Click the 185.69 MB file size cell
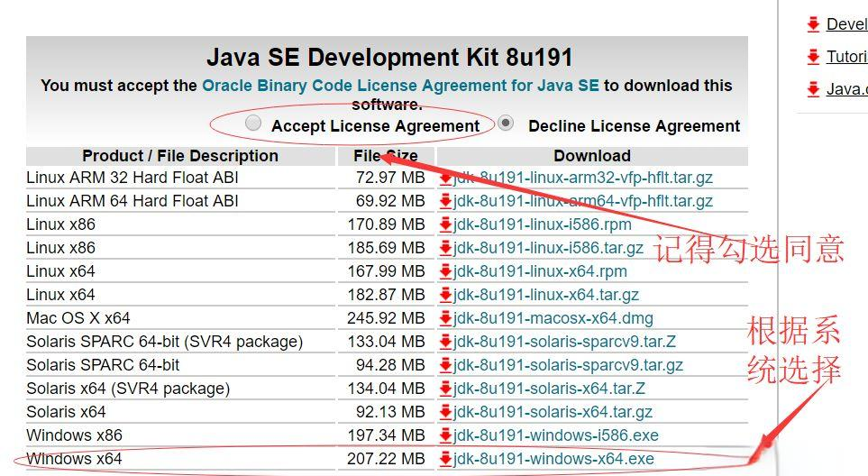This screenshot has height=476, width=868. [x=386, y=247]
